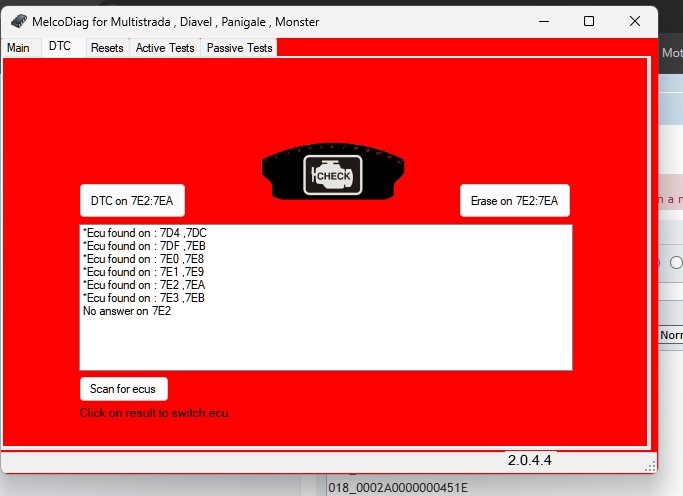The image size is (683, 496).
Task: Select result 'Ecu found on : 7D4 ,7DC'
Action: click(145, 233)
